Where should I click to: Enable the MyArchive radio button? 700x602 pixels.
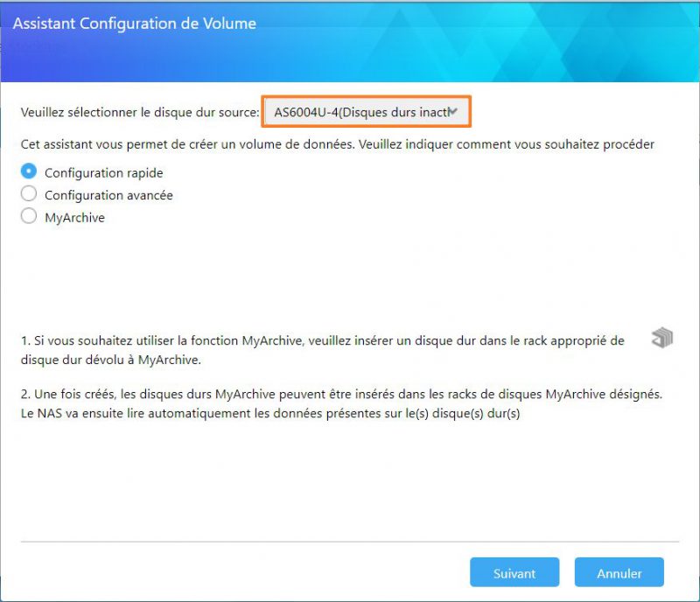pyautogui.click(x=29, y=216)
